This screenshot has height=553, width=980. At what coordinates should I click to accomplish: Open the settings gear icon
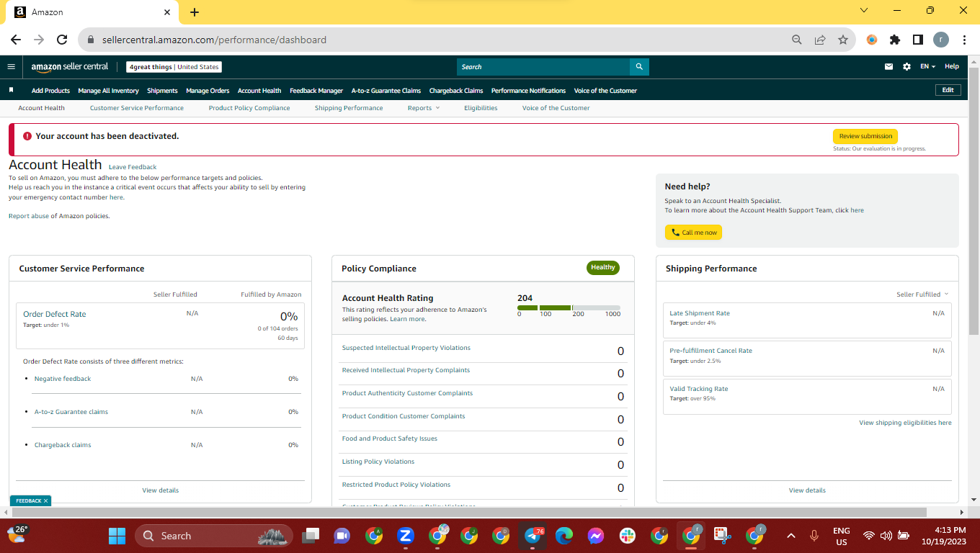(x=906, y=67)
